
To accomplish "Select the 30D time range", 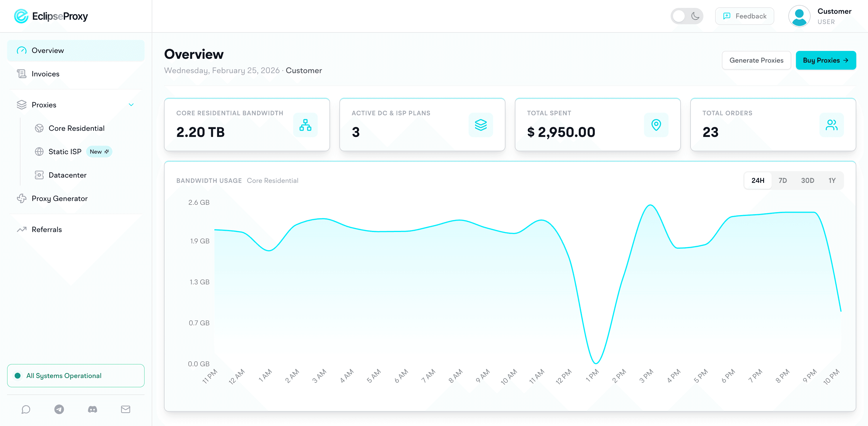I will point(808,181).
